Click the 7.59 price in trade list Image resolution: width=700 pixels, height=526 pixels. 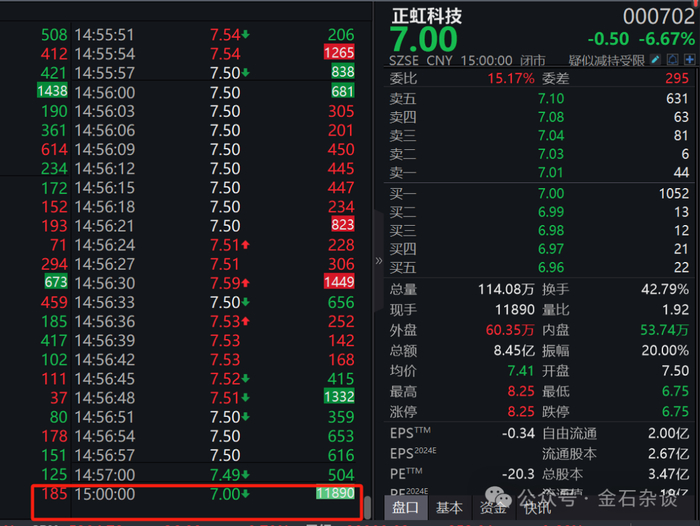(x=226, y=283)
